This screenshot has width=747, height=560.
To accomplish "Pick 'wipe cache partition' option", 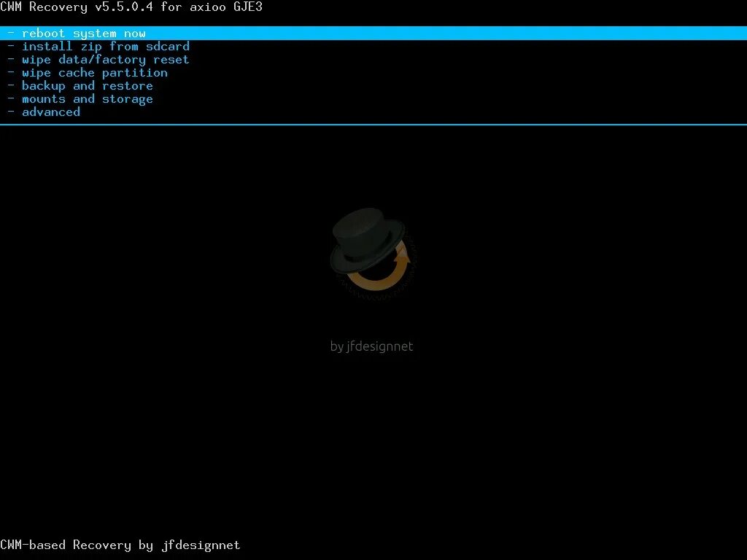I will point(88,73).
